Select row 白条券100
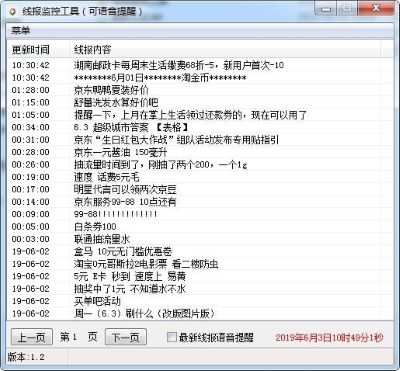Viewport: 400px width, 371px height. coord(200,227)
